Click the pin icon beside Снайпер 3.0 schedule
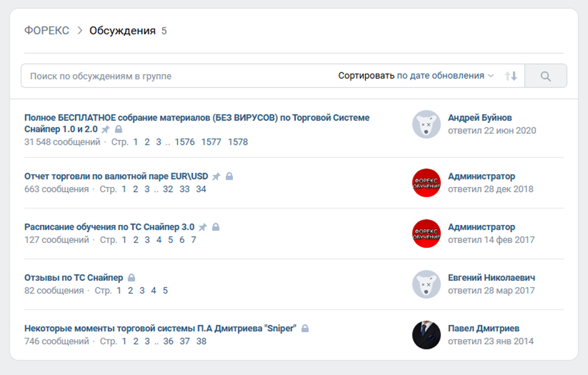The height and width of the screenshot is (375, 588). pyautogui.click(x=203, y=227)
